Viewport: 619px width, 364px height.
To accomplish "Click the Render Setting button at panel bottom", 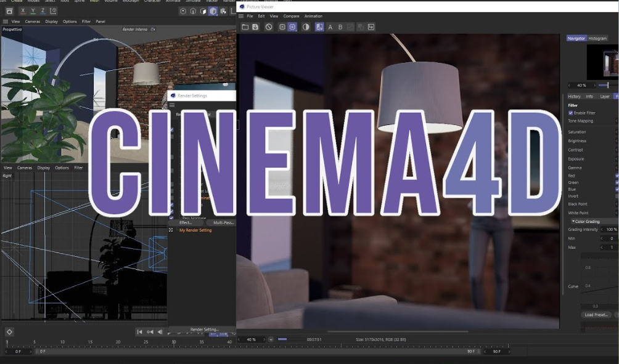I will [x=204, y=330].
